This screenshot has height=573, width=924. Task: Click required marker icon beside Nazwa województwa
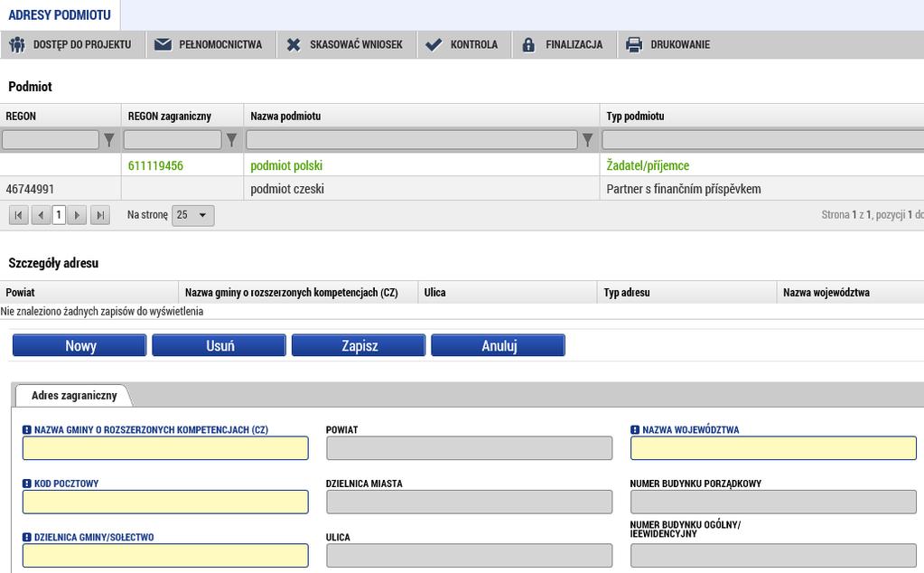point(635,430)
